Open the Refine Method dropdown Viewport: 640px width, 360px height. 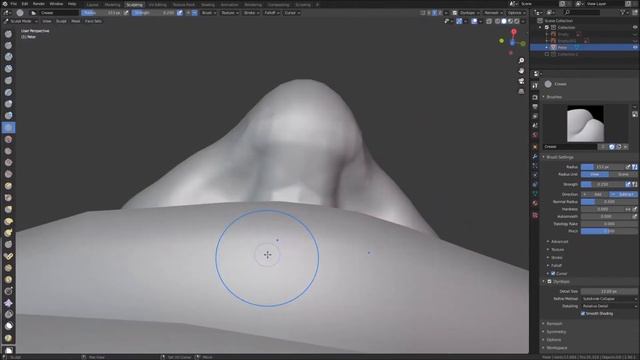609,299
